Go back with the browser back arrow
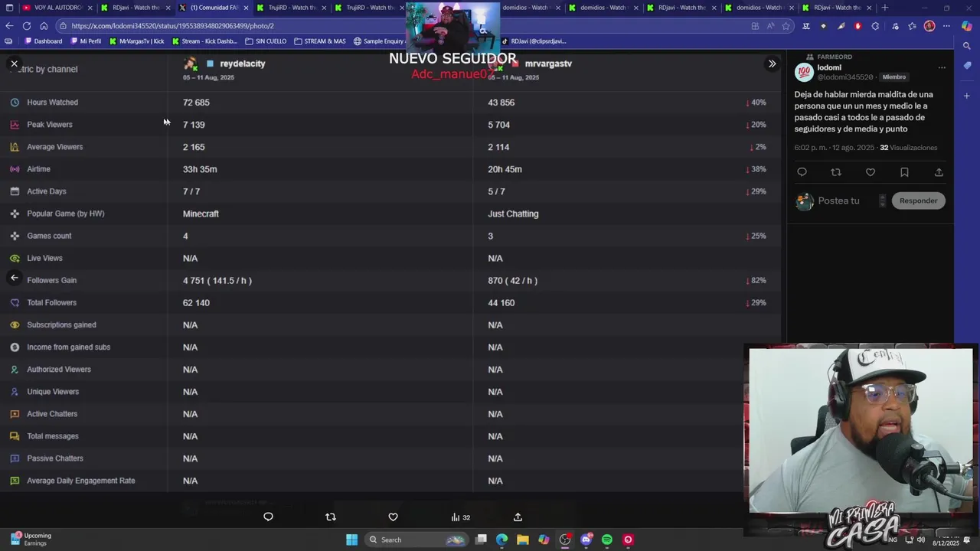The width and height of the screenshot is (980, 551). [x=9, y=26]
